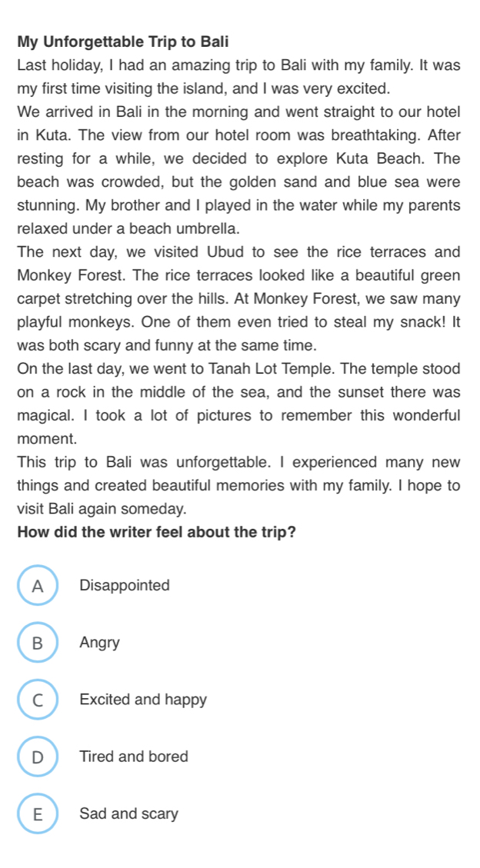Choose the answer text 'Sad and scary'
Viewport: 480px width, 868px height.
tap(129, 813)
